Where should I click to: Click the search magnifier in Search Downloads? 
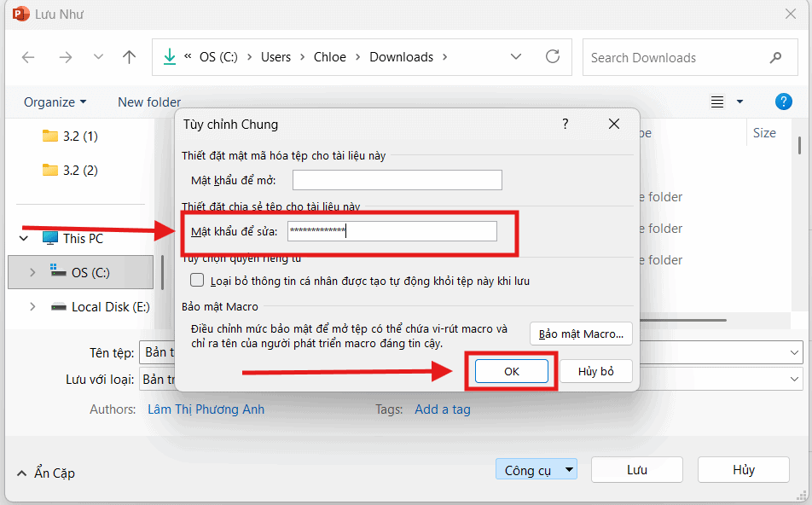click(x=774, y=57)
